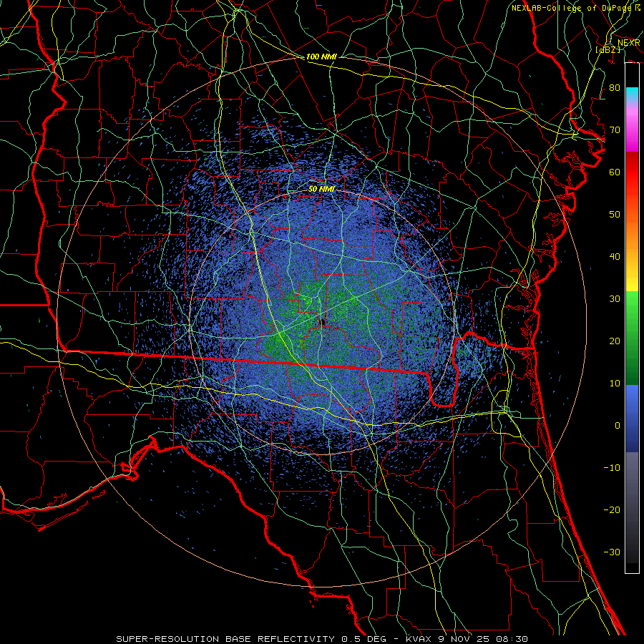This screenshot has height=644, width=644.
Task: Click the -10 dBZ scale value
Action: 612,467
